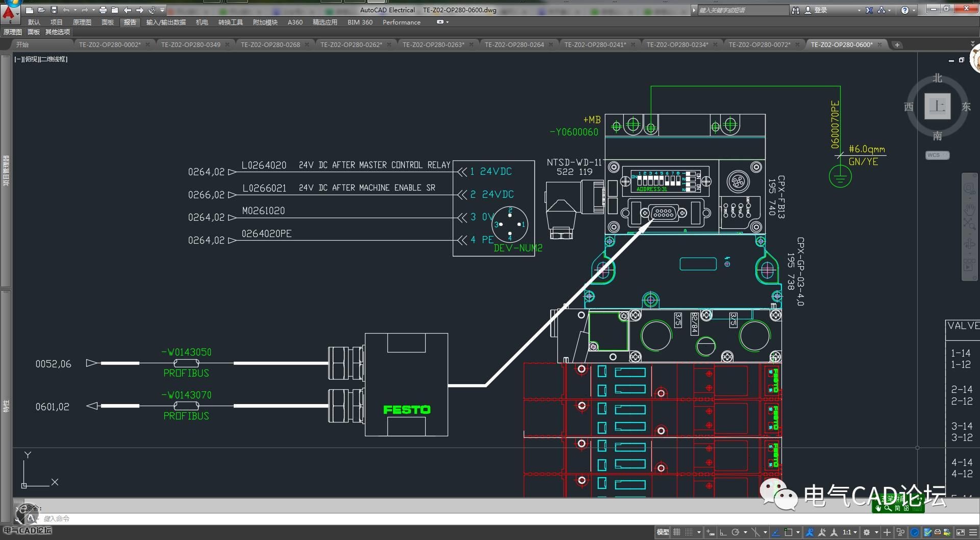Open the status bar Customization menu icon
Image resolution: width=980 pixels, height=540 pixels.
point(973,532)
